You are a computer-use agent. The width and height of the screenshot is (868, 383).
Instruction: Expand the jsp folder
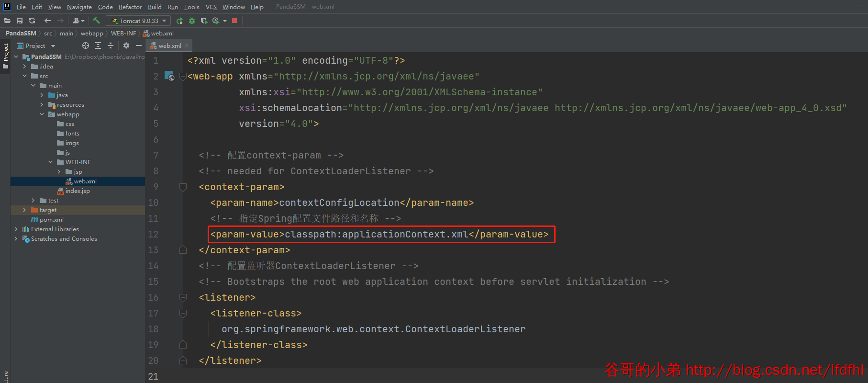coord(59,171)
